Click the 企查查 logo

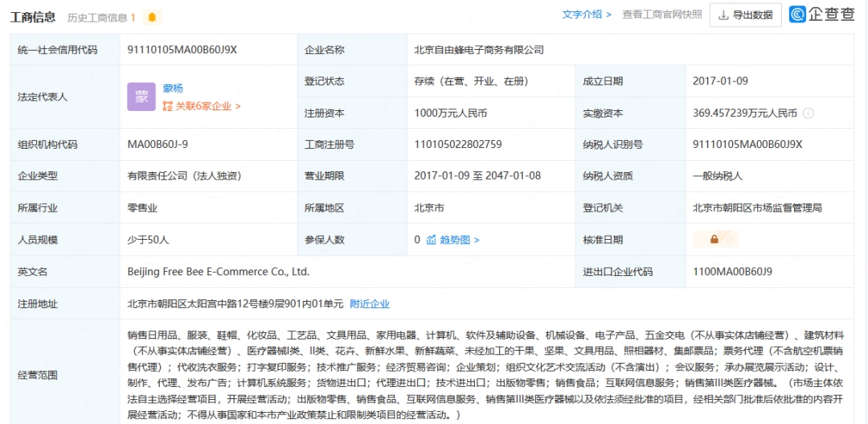pyautogui.click(x=821, y=15)
